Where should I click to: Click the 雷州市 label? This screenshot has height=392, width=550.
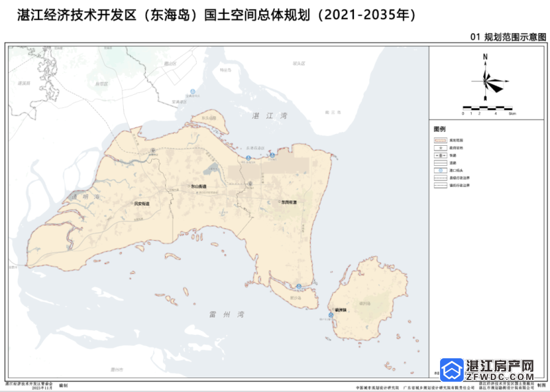[x=117, y=369]
